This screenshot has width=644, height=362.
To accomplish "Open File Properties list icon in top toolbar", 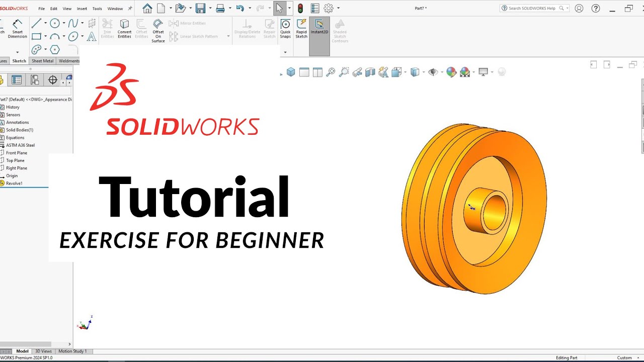I will 315,8.
